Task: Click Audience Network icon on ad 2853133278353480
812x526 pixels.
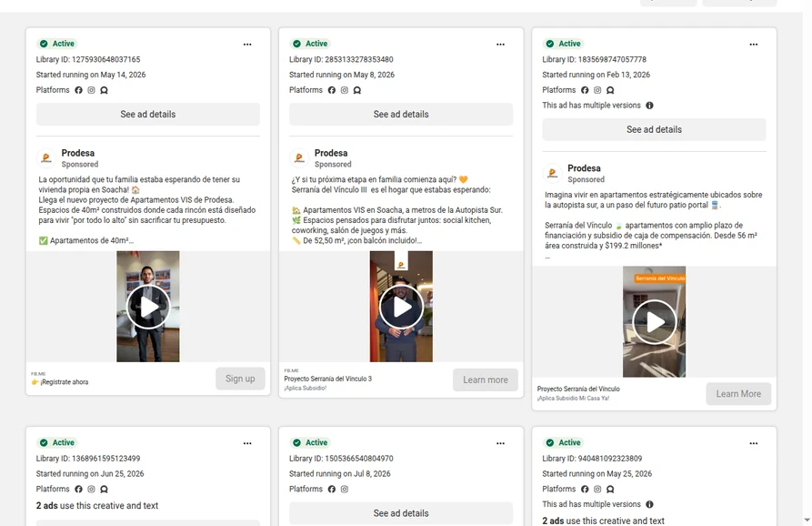Action: point(357,90)
